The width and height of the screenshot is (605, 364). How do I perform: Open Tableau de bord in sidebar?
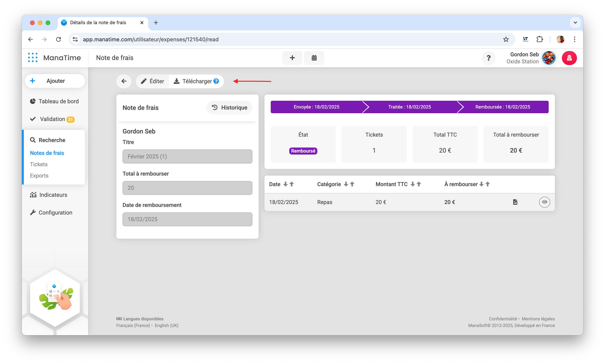pyautogui.click(x=54, y=101)
